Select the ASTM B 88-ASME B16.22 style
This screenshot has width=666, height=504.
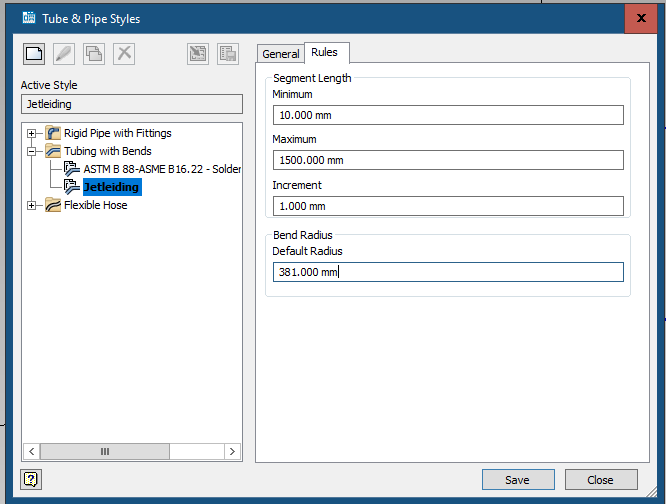(x=162, y=169)
